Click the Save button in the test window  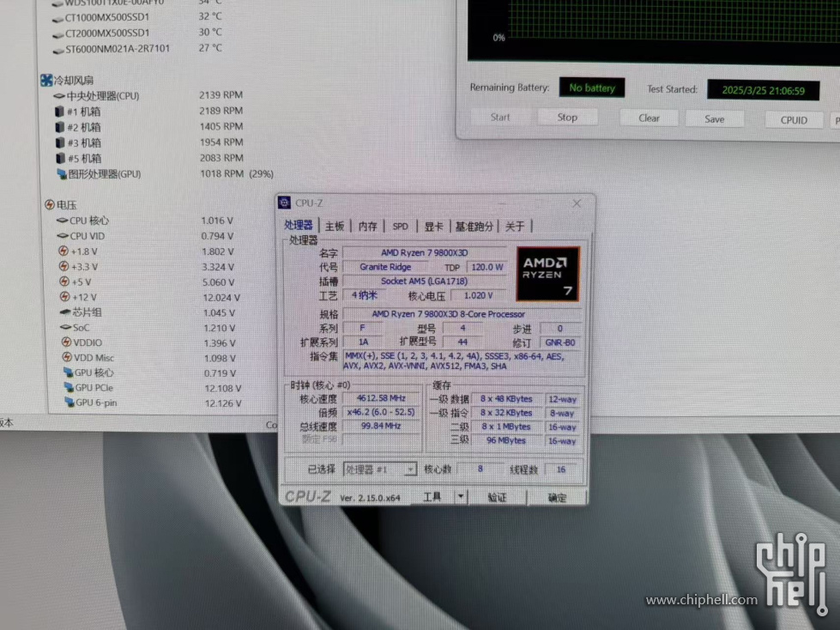[714, 119]
